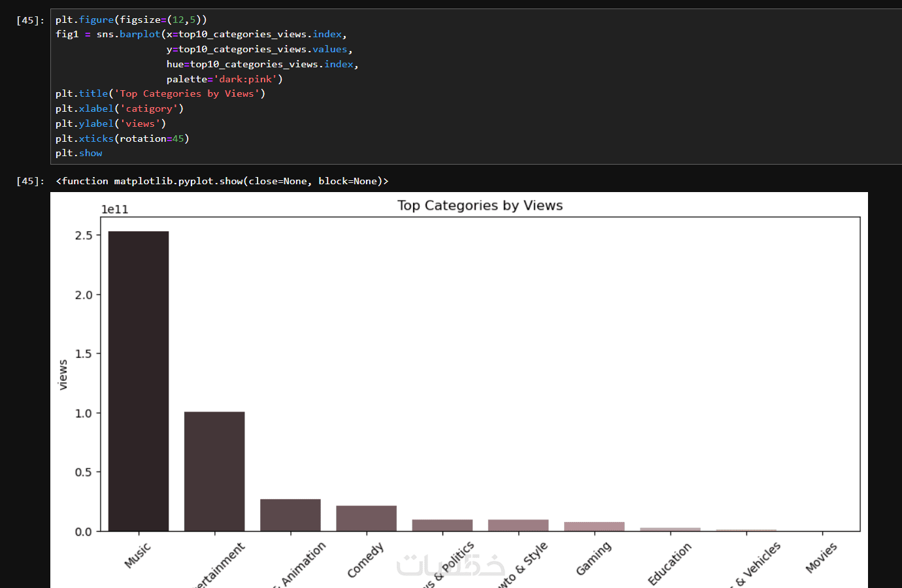Click the 'Top Categories by Views' chart title
The height and width of the screenshot is (588, 902).
480,206
